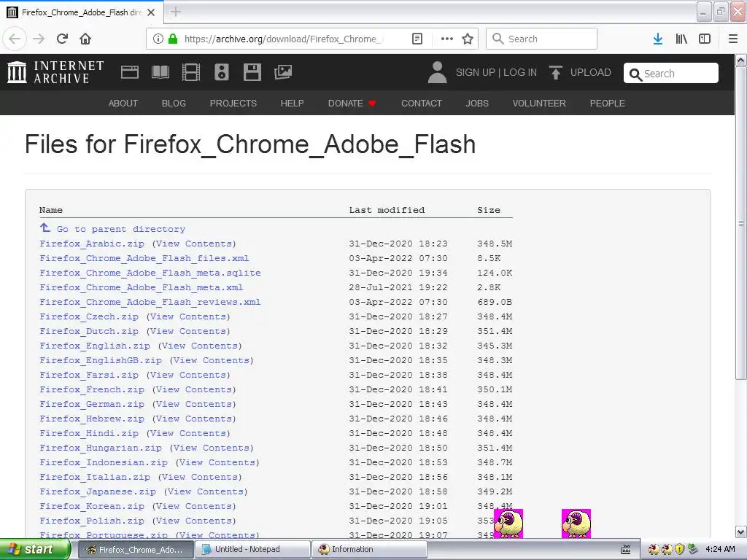This screenshot has height=560, width=747.
Task: Select the Firefox_Chrome_Adobe_Flash browser tab
Action: (82, 12)
